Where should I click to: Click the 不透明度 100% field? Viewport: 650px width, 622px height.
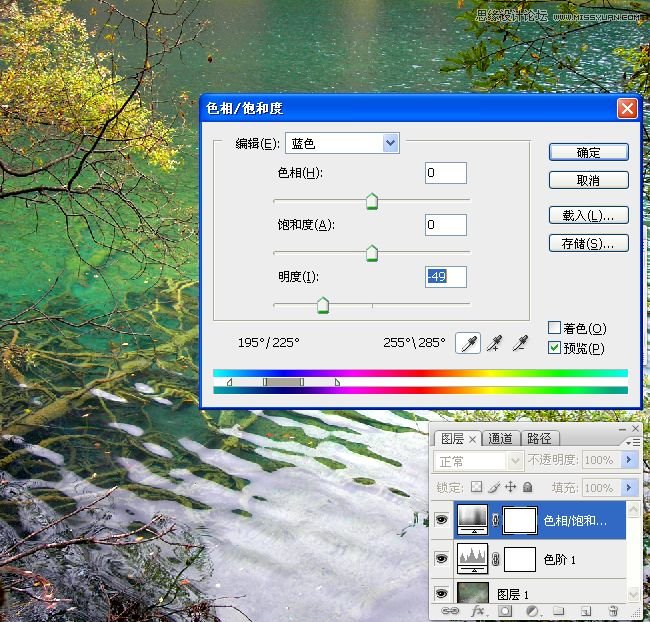coord(601,459)
